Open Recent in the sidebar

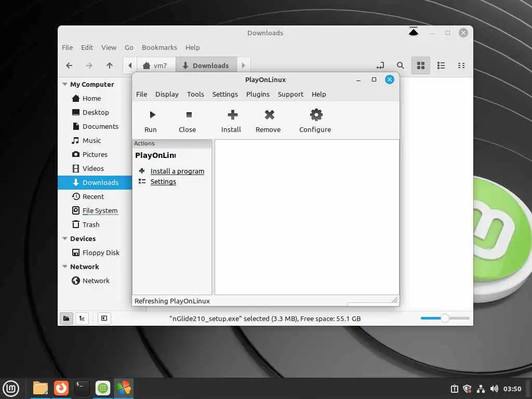pyautogui.click(x=95, y=196)
